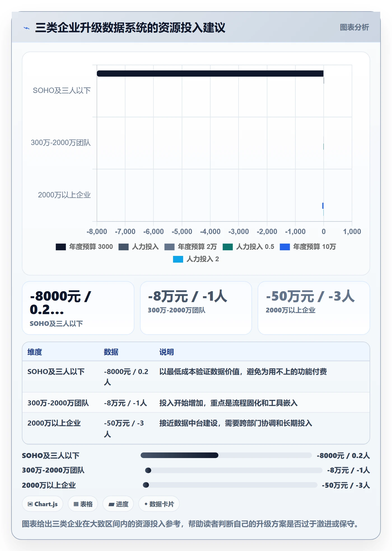Screen dimensions: 392x551
Task: Click the 数据卡片 tag chip
Action: pyautogui.click(x=159, y=504)
